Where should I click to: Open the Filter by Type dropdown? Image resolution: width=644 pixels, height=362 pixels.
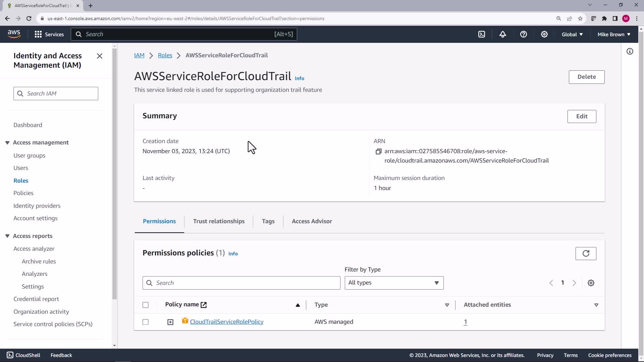[x=394, y=283]
